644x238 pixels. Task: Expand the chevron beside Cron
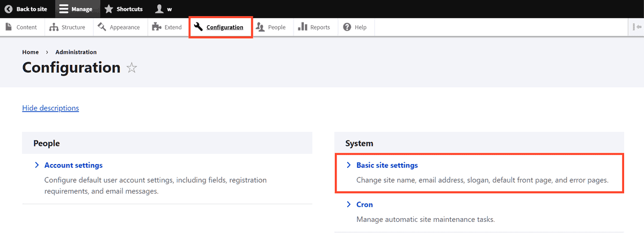coord(349,204)
